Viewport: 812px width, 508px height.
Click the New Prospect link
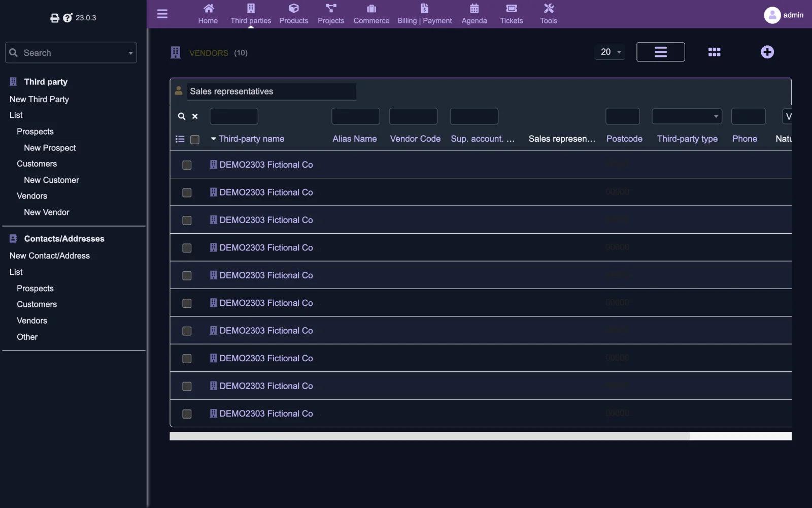pyautogui.click(x=50, y=148)
